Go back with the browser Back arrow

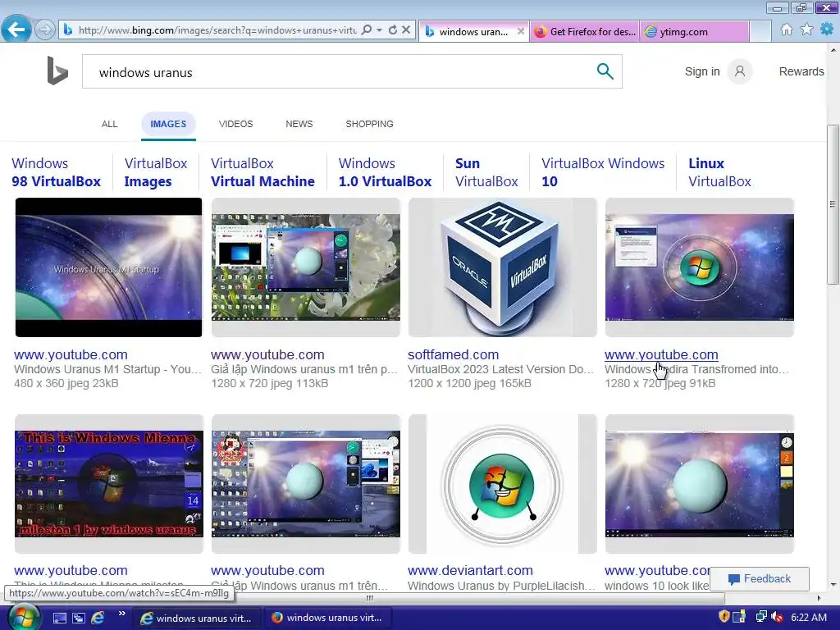[16, 29]
